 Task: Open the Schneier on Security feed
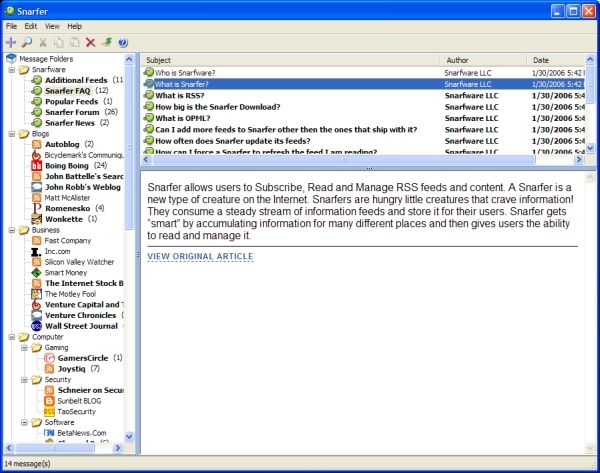tap(91, 390)
